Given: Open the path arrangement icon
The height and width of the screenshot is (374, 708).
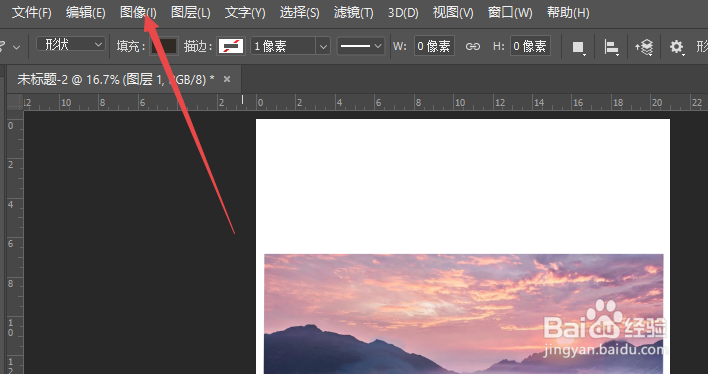Looking at the screenshot, I should (644, 47).
